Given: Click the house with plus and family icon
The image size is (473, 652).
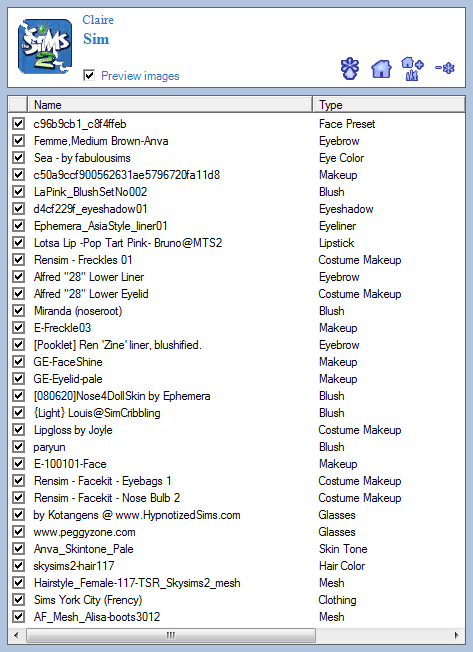Looking at the screenshot, I should click(412, 69).
